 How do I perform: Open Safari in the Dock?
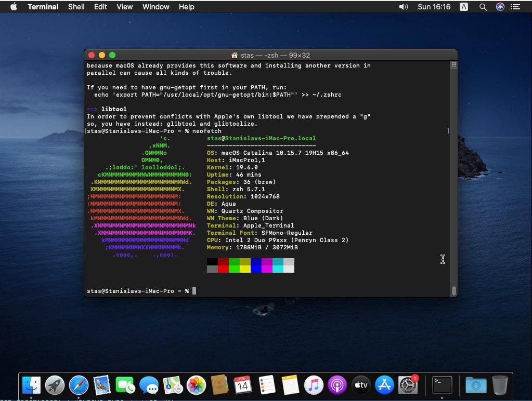[x=79, y=385]
